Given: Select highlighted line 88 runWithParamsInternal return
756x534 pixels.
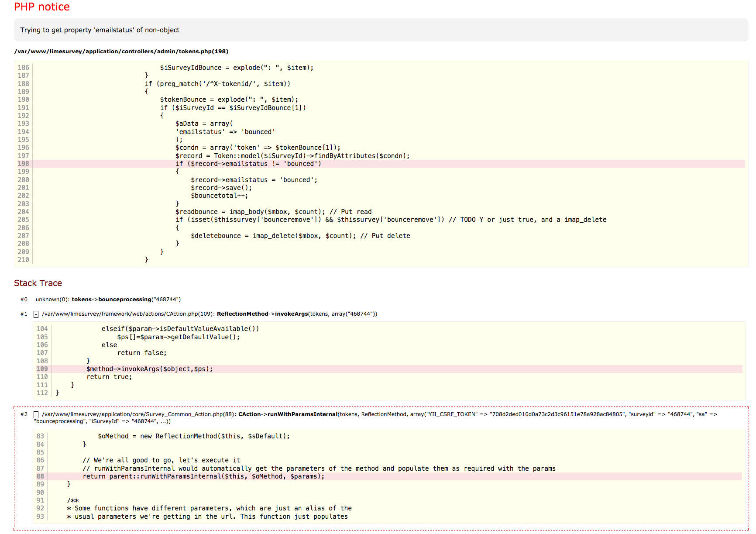Looking at the screenshot, I should pyautogui.click(x=203, y=476).
